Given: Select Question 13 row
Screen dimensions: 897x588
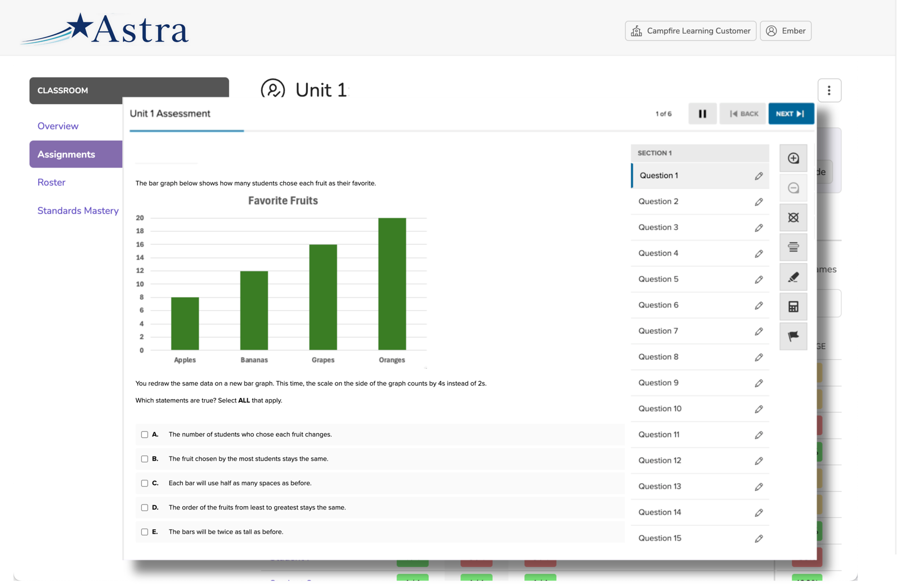Looking at the screenshot, I should tap(700, 487).
